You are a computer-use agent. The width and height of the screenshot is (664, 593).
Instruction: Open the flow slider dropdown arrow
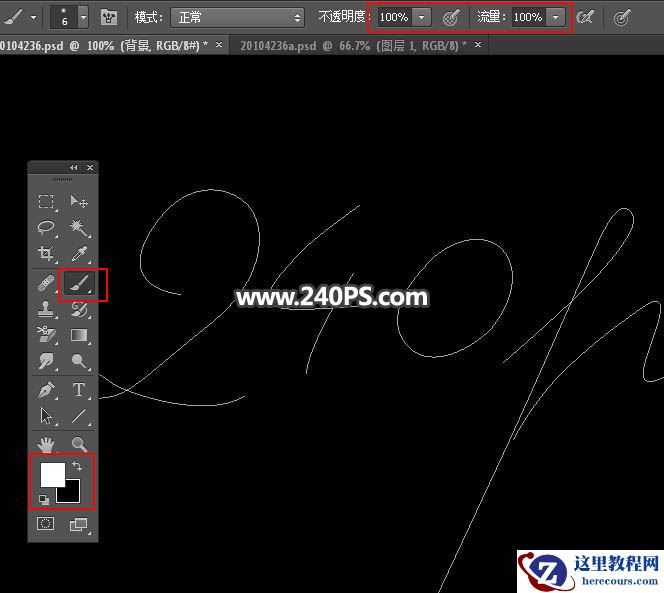555,17
